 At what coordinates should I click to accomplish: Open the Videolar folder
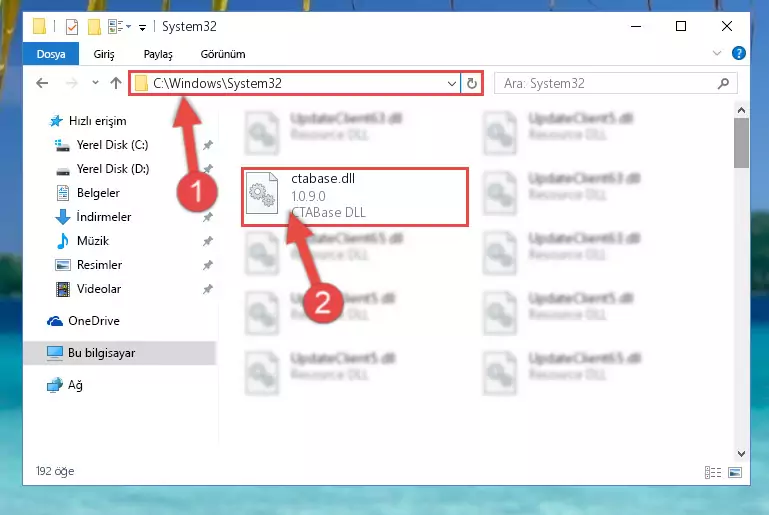[x=99, y=289]
